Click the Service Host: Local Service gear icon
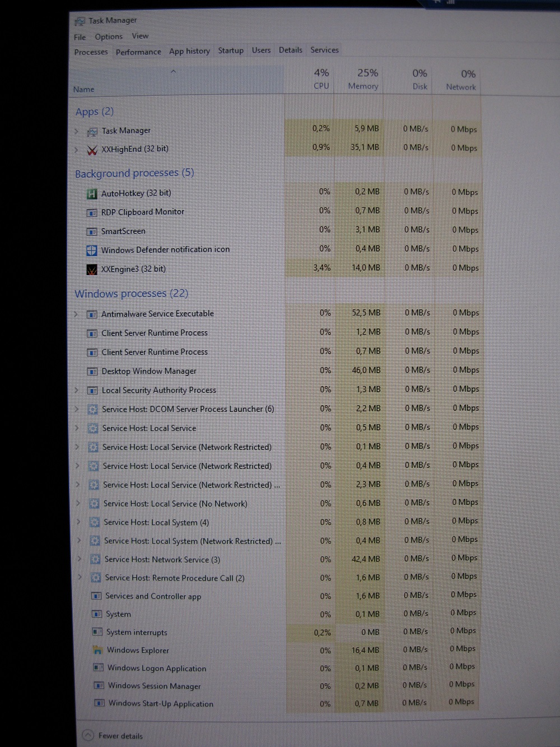Viewport: 560px width, 747px height. coord(94,429)
